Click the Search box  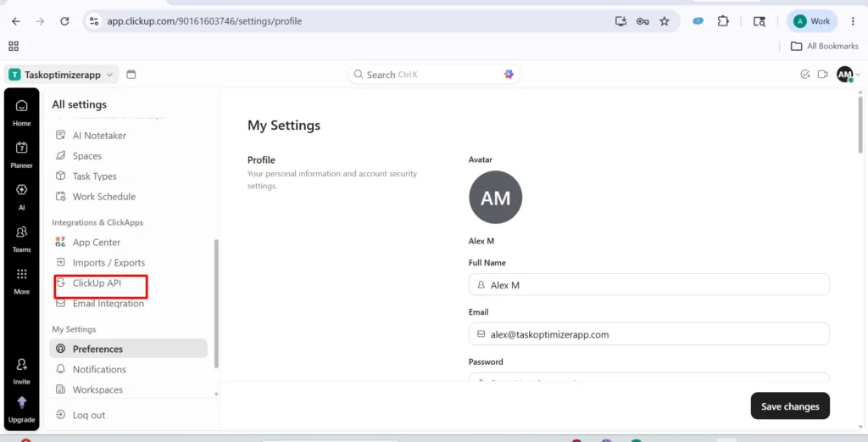coord(434,74)
